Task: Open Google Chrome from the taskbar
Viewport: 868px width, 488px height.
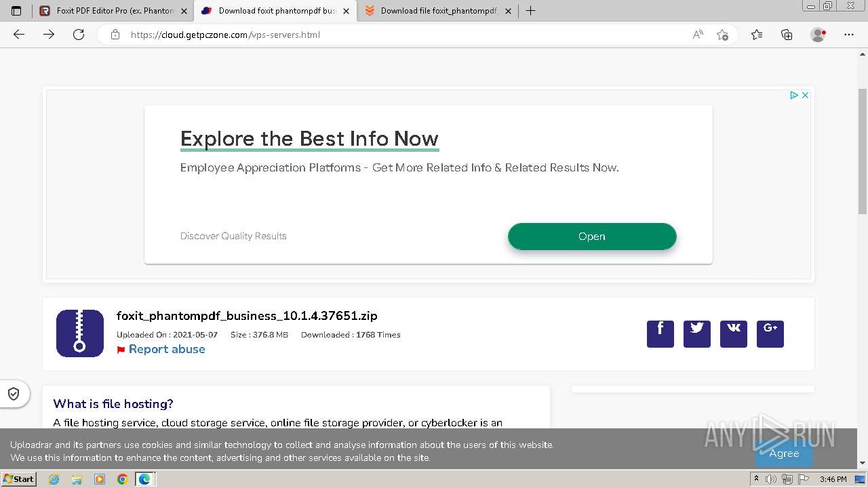Action: (x=122, y=479)
